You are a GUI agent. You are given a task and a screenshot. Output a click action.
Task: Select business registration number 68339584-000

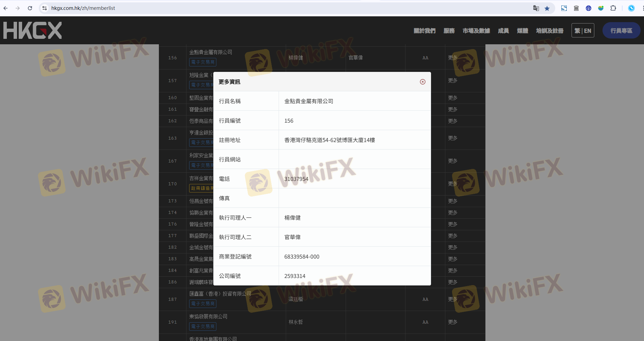click(302, 257)
